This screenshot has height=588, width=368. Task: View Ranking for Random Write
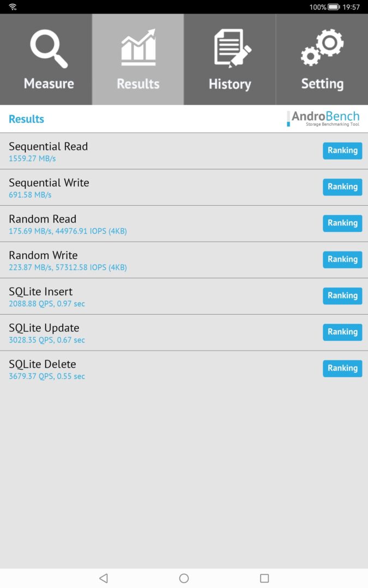[x=342, y=260]
